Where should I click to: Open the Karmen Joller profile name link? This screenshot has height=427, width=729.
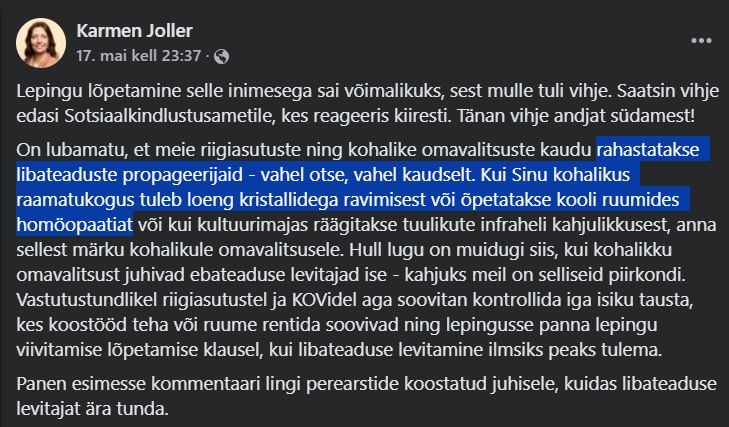pyautogui.click(x=134, y=31)
